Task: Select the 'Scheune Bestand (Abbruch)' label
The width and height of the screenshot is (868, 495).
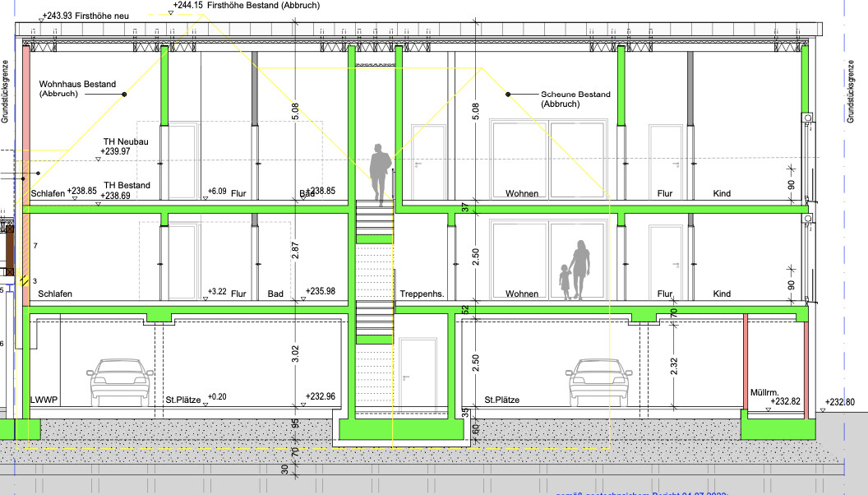Action: [x=575, y=99]
